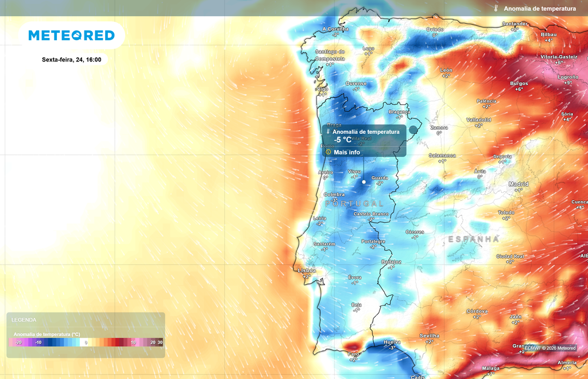This screenshot has height=379, width=588.
Task: Click the Burgos city label
Action: (519, 84)
